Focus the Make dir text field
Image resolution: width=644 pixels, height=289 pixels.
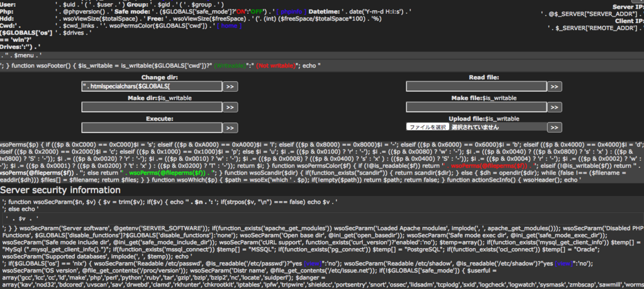pyautogui.click(x=152, y=107)
